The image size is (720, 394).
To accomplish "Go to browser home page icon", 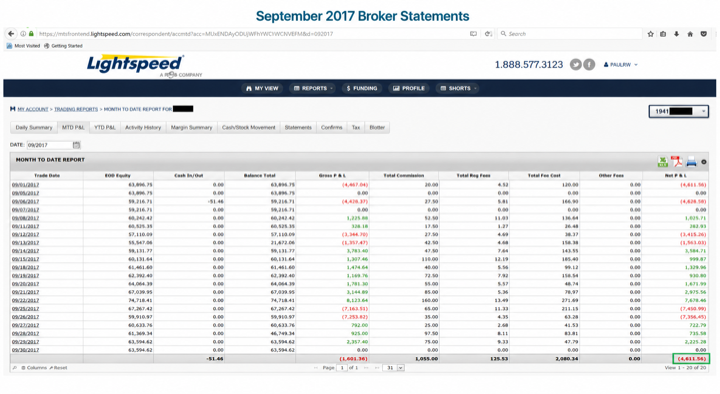I will click(690, 34).
